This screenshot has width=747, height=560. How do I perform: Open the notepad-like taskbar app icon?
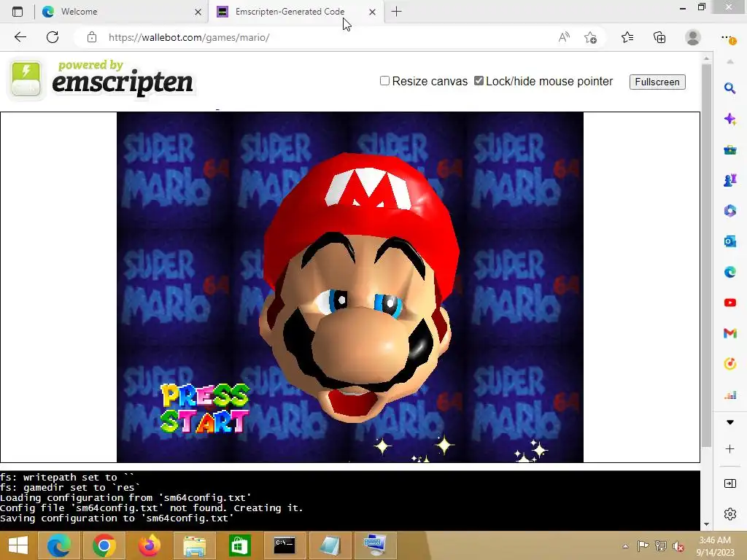click(x=330, y=545)
